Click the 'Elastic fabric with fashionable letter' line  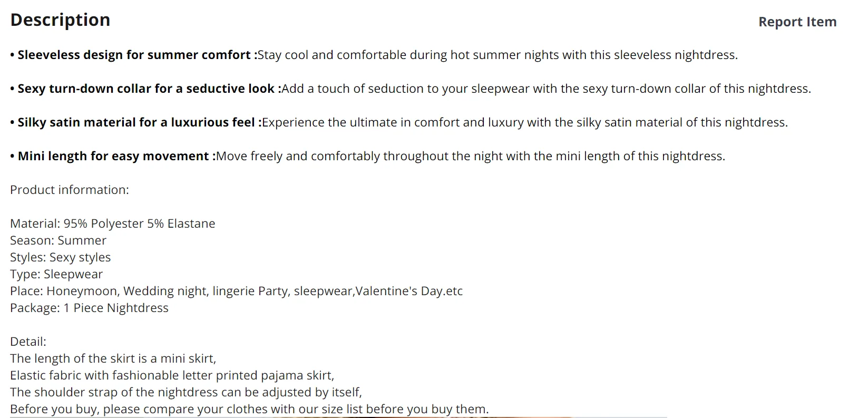[172, 375]
